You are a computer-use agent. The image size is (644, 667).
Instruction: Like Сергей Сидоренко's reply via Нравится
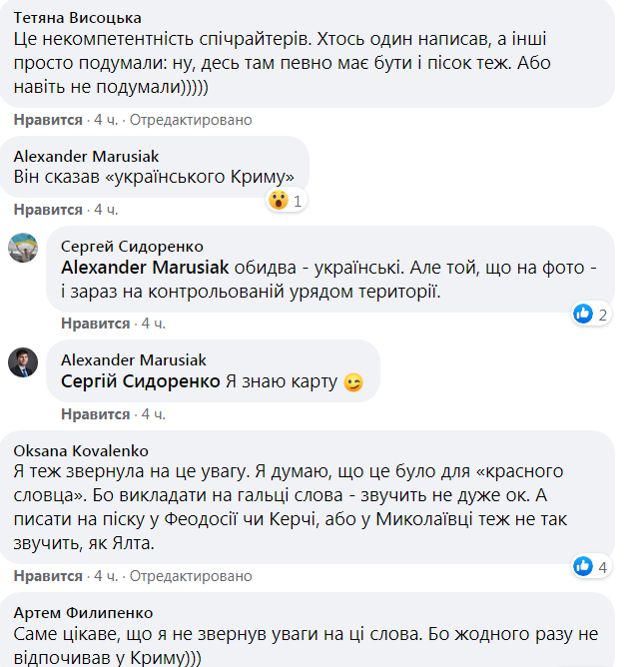pyautogui.click(x=96, y=324)
